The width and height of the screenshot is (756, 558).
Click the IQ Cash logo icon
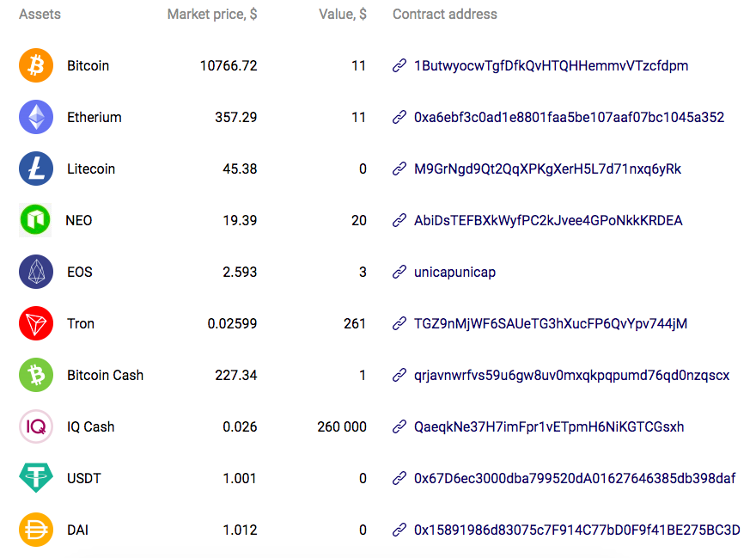click(36, 426)
